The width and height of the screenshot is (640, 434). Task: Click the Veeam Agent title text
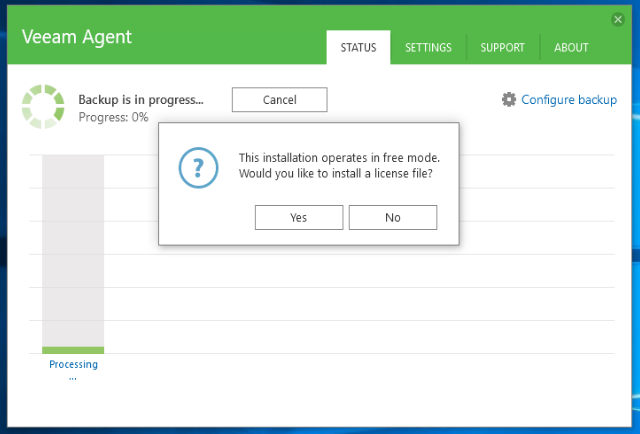(x=77, y=37)
